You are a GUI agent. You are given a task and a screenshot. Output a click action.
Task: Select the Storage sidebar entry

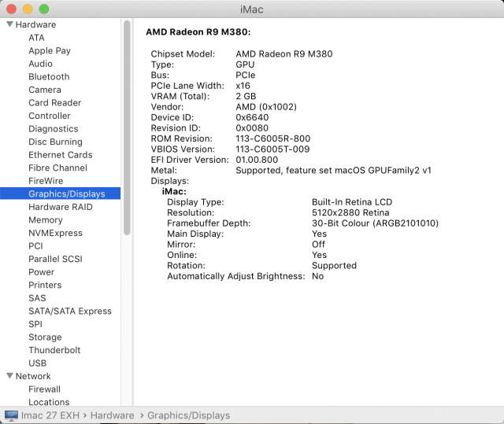[45, 337]
